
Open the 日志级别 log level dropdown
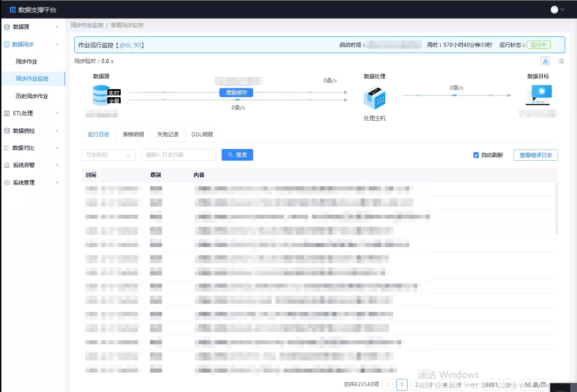click(108, 155)
